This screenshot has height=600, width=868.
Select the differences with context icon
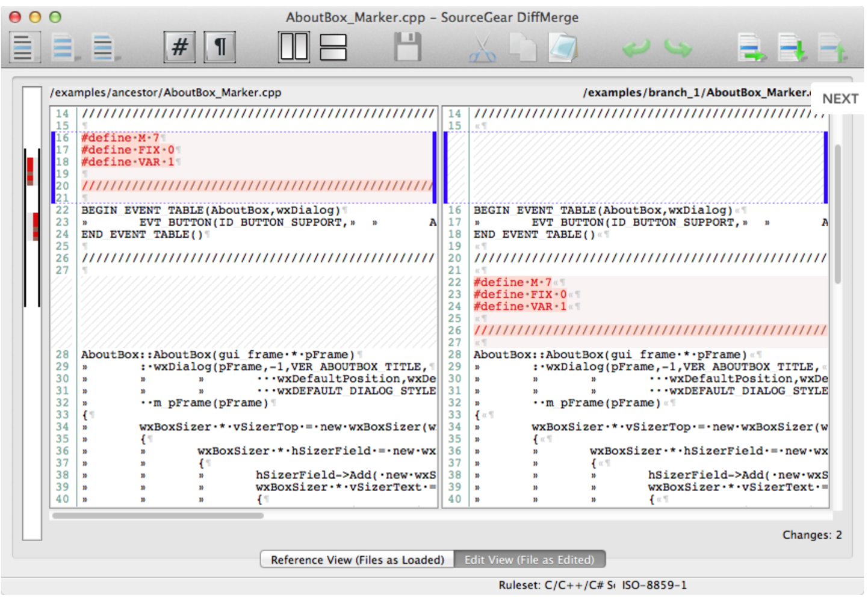coord(104,48)
